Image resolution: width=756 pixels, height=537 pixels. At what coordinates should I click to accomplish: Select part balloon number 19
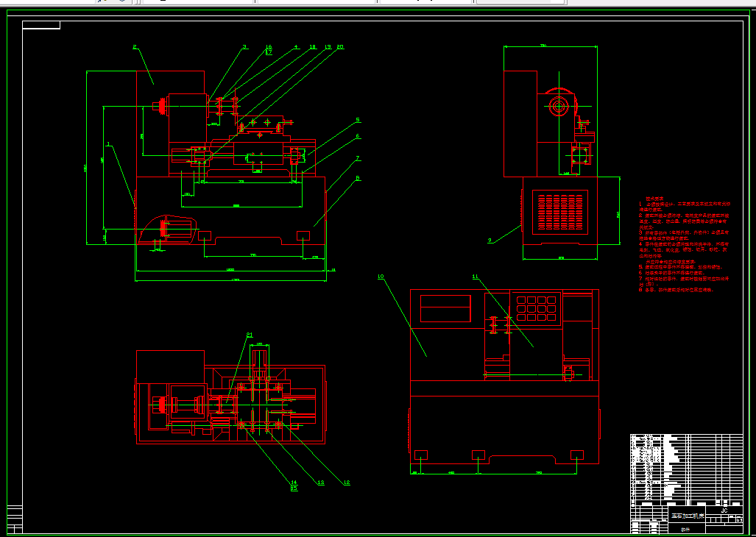(328, 47)
